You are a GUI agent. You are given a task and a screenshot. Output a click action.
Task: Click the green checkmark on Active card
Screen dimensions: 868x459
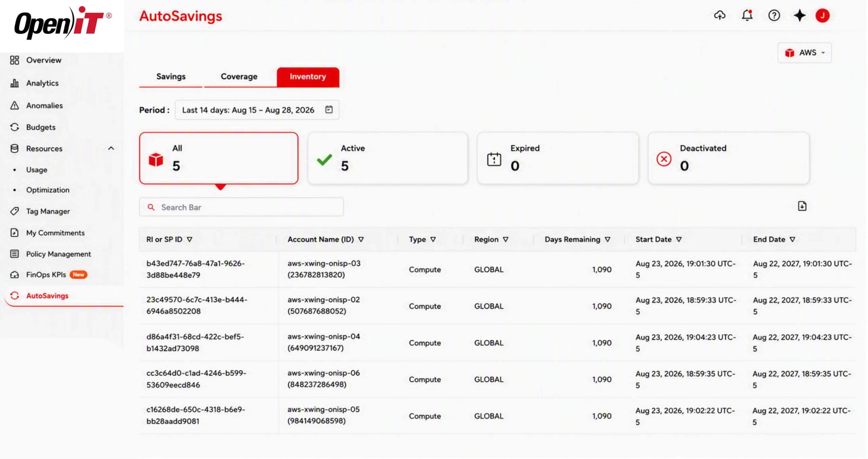tap(324, 160)
